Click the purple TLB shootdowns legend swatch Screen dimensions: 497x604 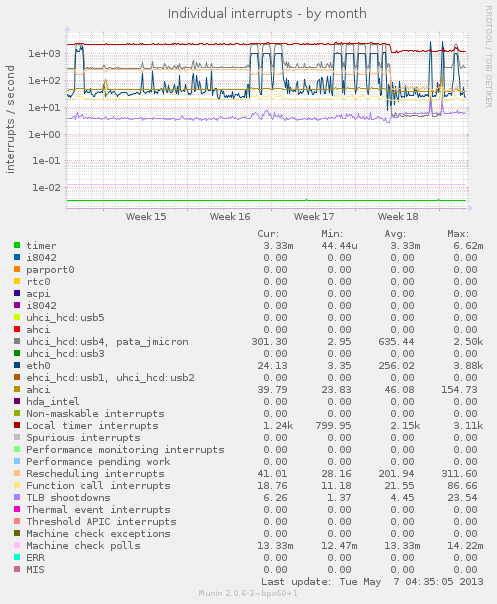[x=17, y=497]
